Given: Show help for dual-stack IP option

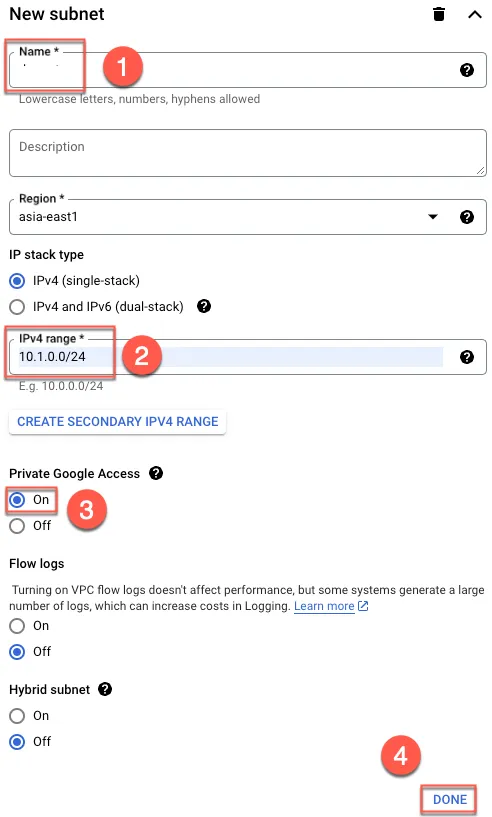Looking at the screenshot, I should (204, 306).
